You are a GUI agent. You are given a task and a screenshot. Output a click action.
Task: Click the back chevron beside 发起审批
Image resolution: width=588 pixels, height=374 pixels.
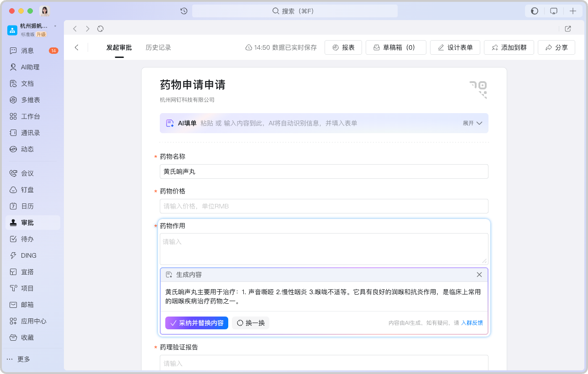(x=77, y=47)
